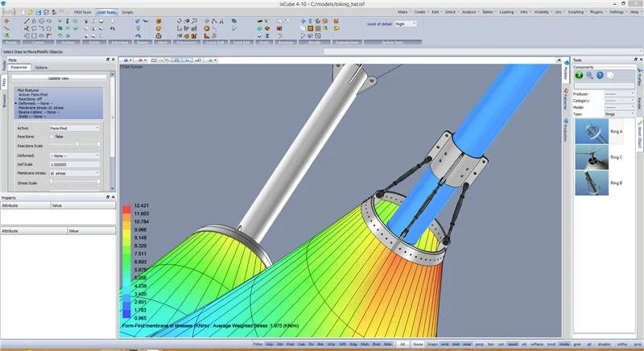Toggle the 'end' snap in status bar
644x351 pixels.
pos(445,344)
